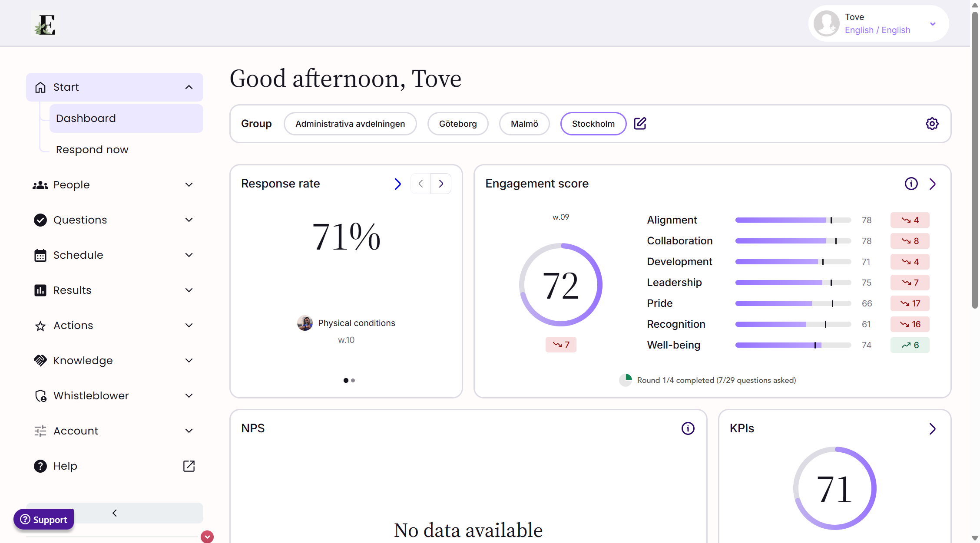The height and width of the screenshot is (543, 980).
Task: Collapse the sidebar with the arrow bar
Action: [x=115, y=513]
